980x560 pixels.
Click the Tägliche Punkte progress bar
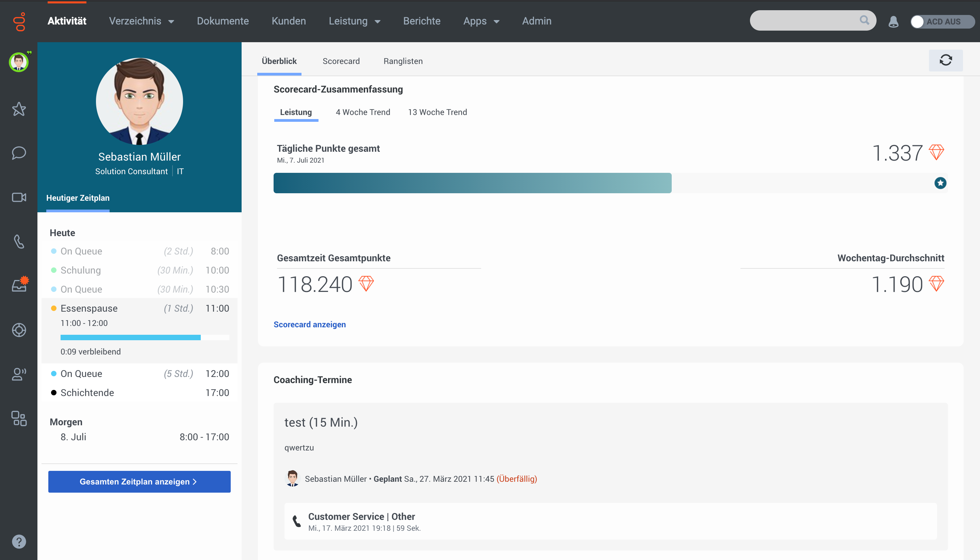472,183
